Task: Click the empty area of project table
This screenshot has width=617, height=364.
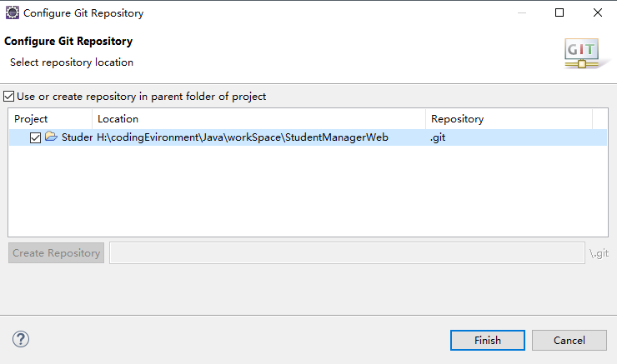Action: coord(308,191)
